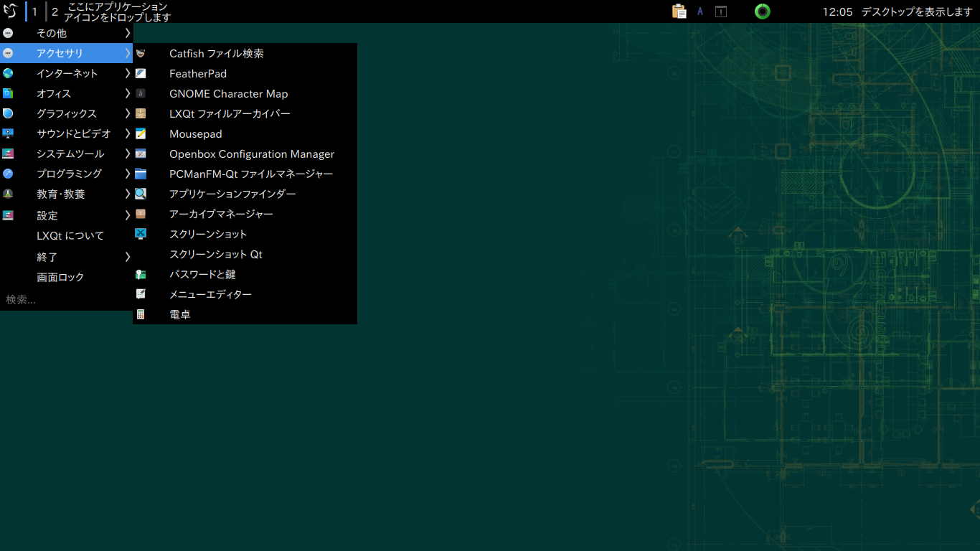This screenshot has width=980, height=551.
Task: Select LXQt について menu entry
Action: click(67, 235)
